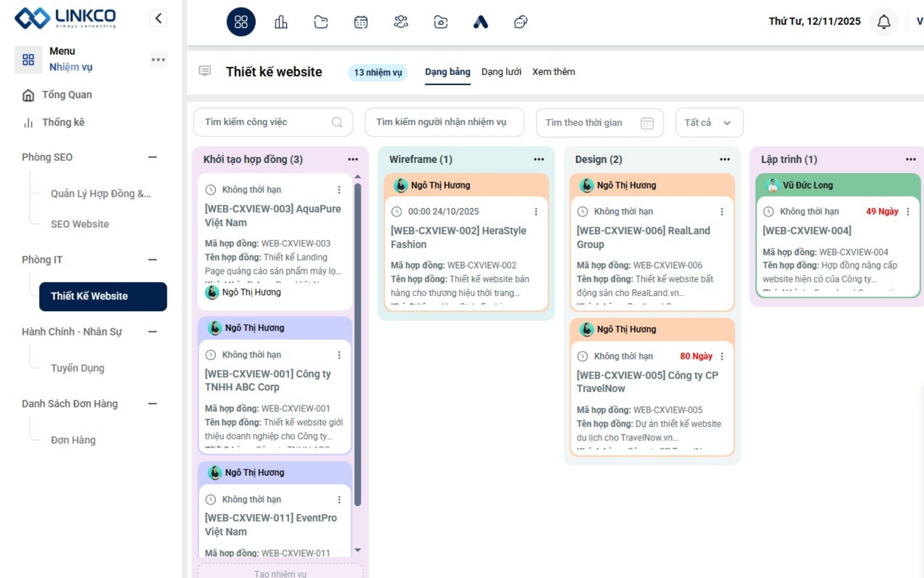Click the comment icon beside 'Thiết kế website'
Viewport: 924px width, 578px height.
click(205, 71)
